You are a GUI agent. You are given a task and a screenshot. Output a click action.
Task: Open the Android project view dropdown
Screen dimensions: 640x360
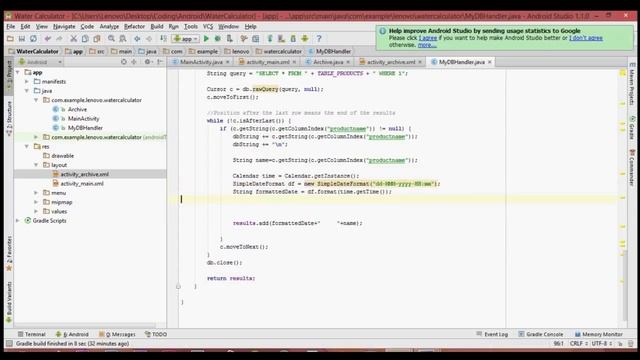40,62
